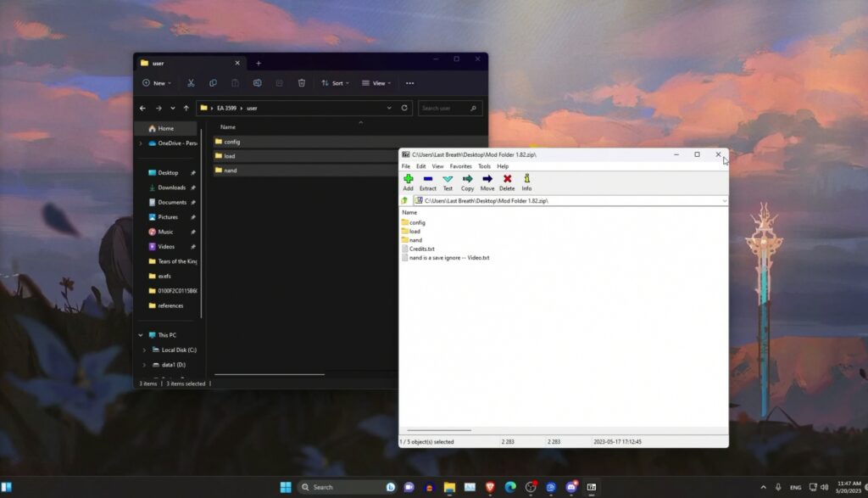Open the Info properties icon in 7-Zip

[x=526, y=182]
